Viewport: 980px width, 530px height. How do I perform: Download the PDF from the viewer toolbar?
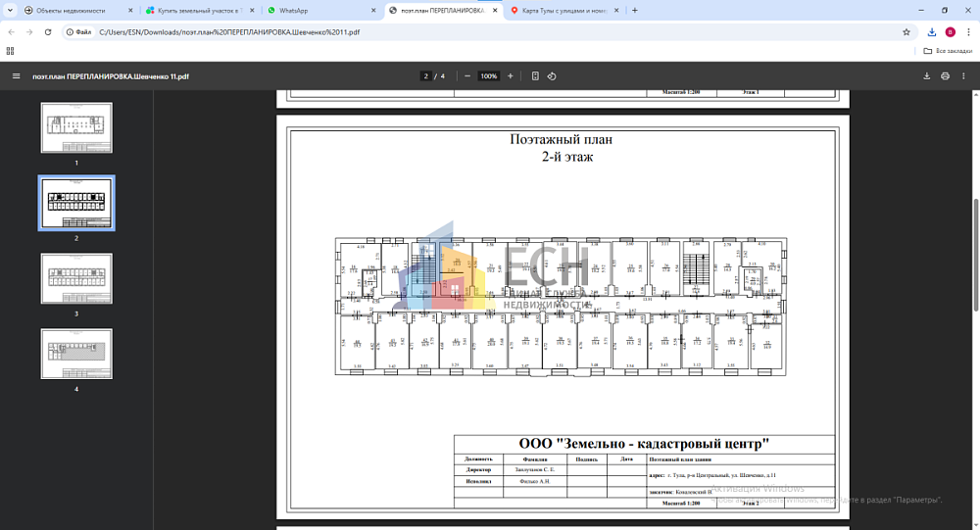point(927,76)
